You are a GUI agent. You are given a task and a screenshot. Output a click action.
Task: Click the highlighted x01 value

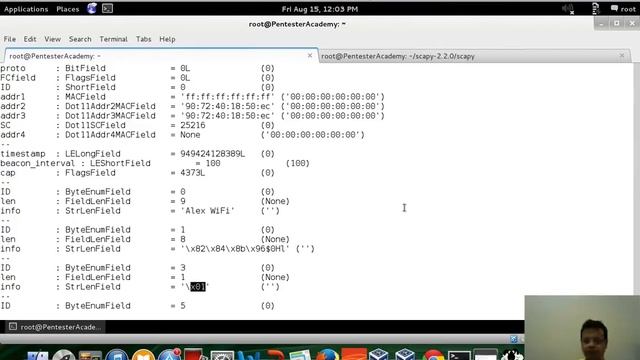tap(198, 287)
